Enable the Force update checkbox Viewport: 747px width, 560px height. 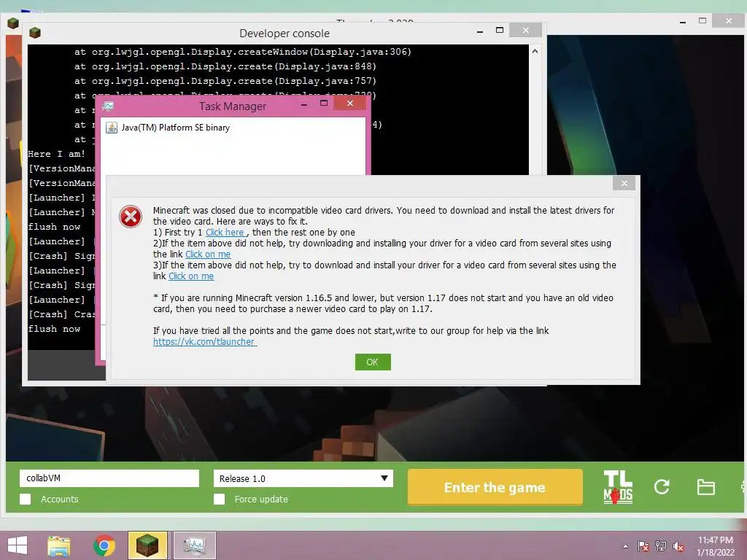pyautogui.click(x=219, y=499)
